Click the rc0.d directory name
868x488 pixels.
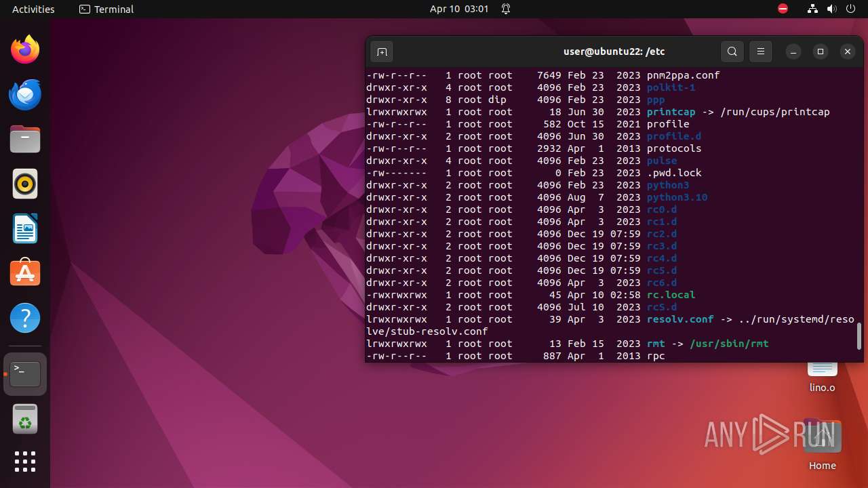point(662,209)
